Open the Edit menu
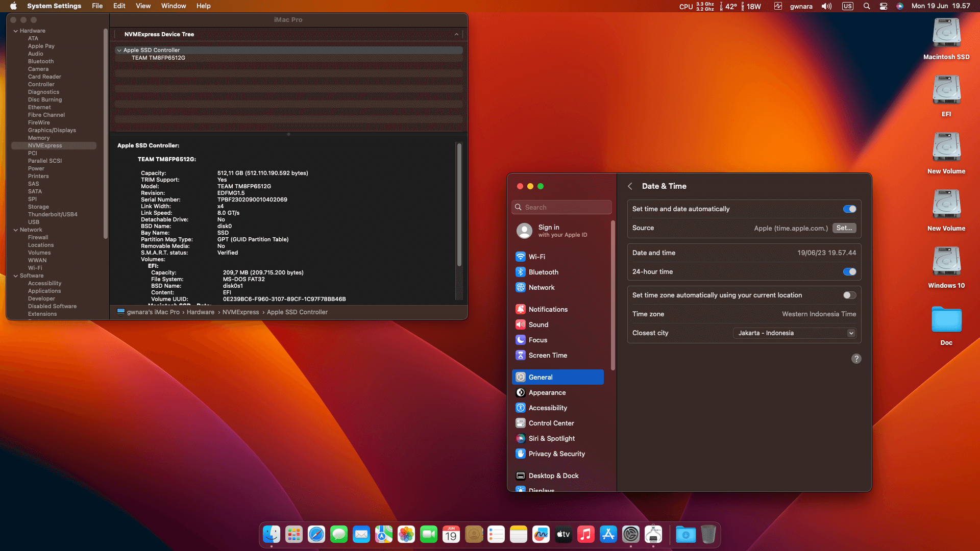Viewport: 980px width, 551px height. [x=119, y=6]
